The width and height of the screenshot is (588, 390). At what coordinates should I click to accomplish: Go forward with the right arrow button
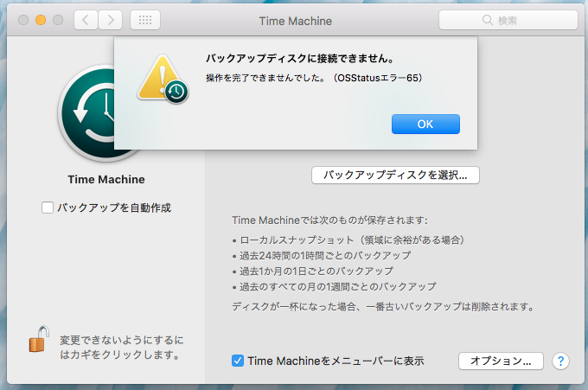111,20
